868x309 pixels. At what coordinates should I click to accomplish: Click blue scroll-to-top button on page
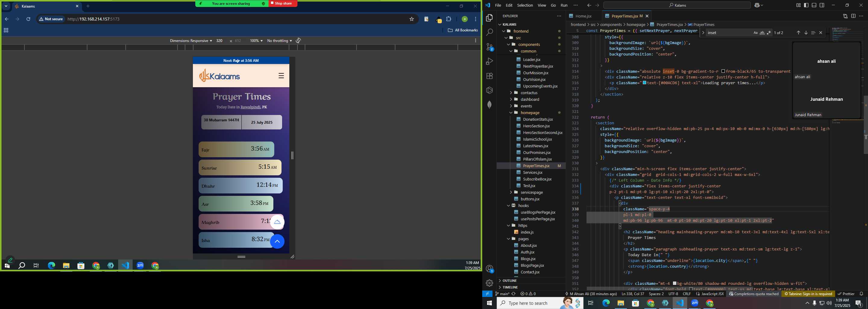[x=277, y=241]
